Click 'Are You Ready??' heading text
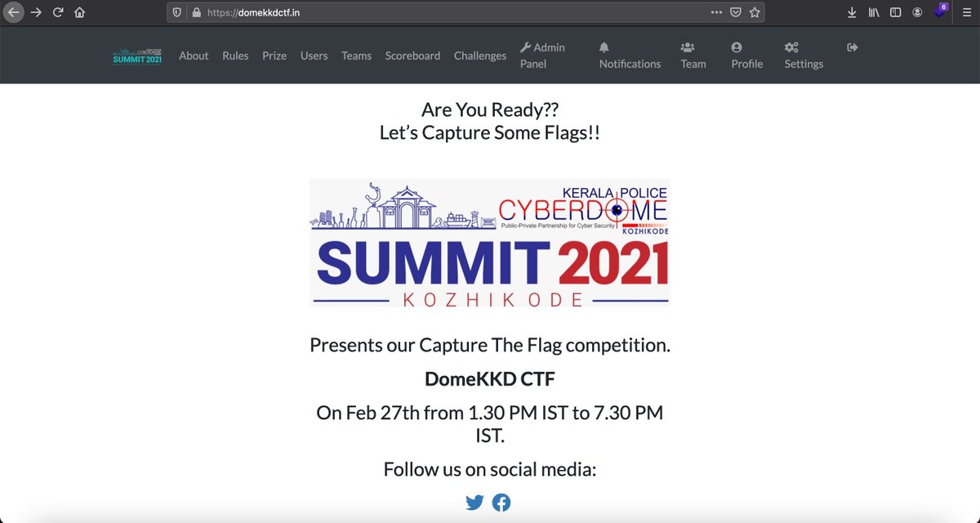The width and height of the screenshot is (980, 523). (x=490, y=110)
